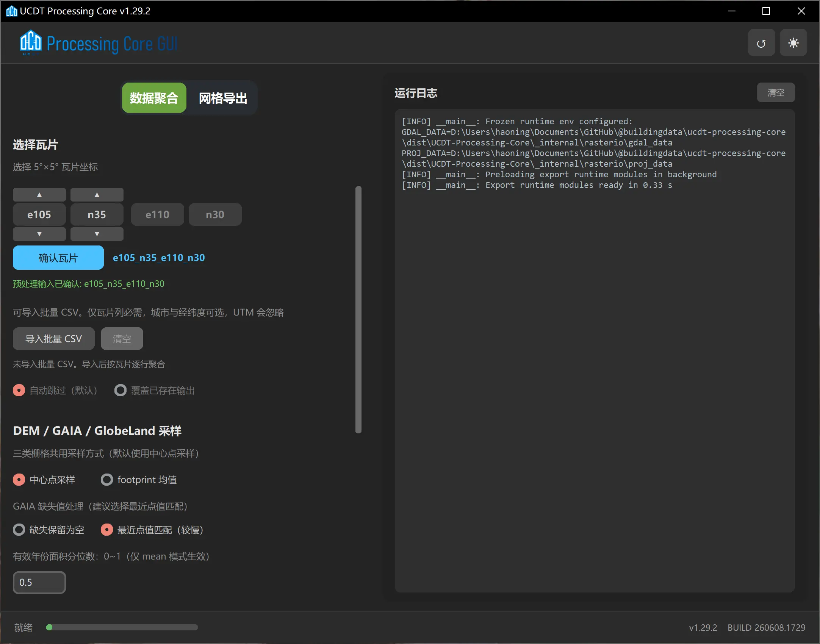
Task: Click 清空 button next to CSV import
Action: click(x=122, y=339)
